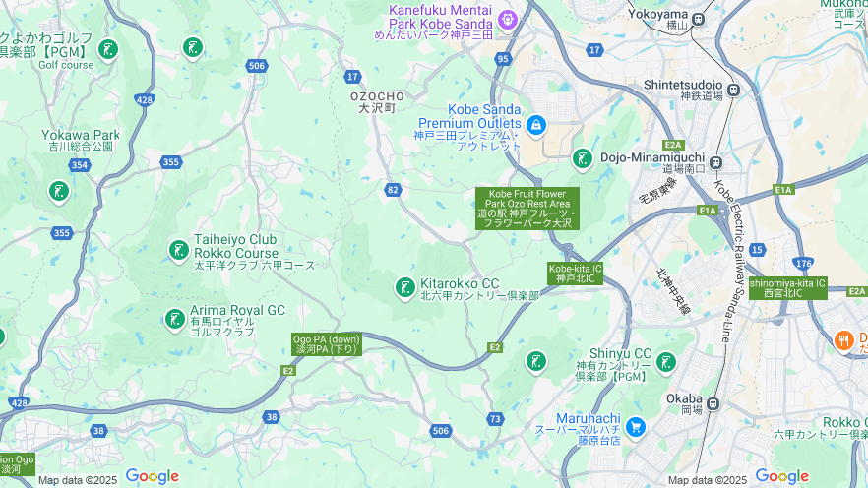The height and width of the screenshot is (488, 868).
Task: Click the Okaba railway station icon
Action: (x=713, y=404)
